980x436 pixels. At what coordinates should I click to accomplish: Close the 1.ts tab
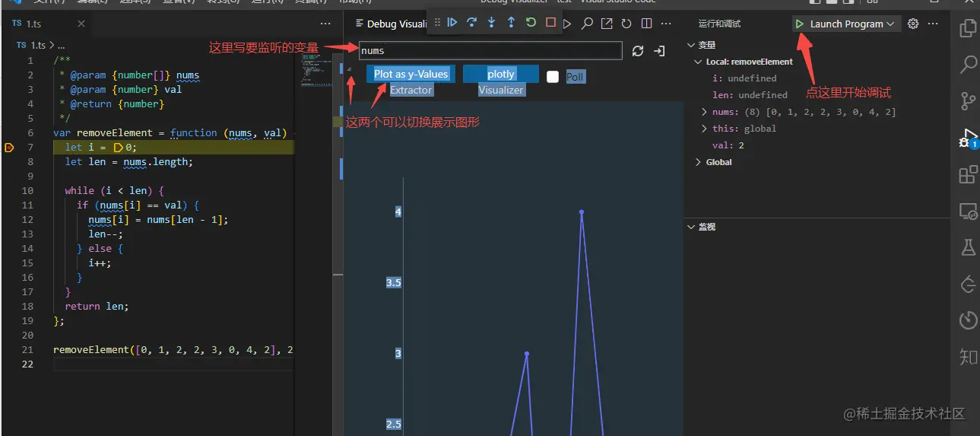pos(81,24)
